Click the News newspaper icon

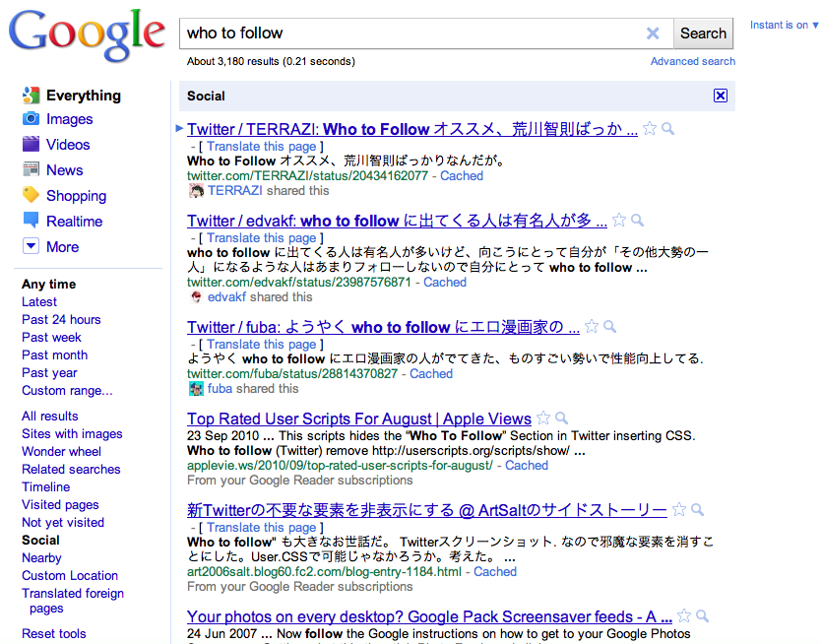pos(31,169)
